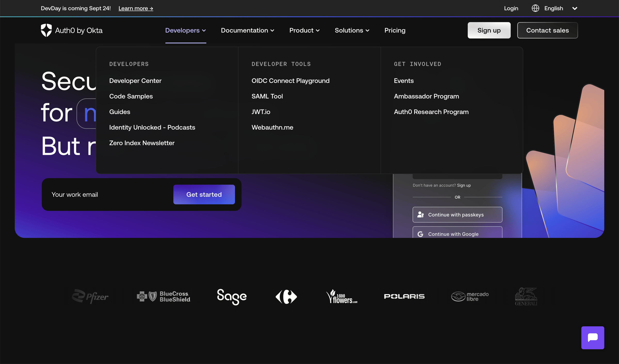Click the passkeys person icon
Screen dimensions: 619x364
[421, 215]
